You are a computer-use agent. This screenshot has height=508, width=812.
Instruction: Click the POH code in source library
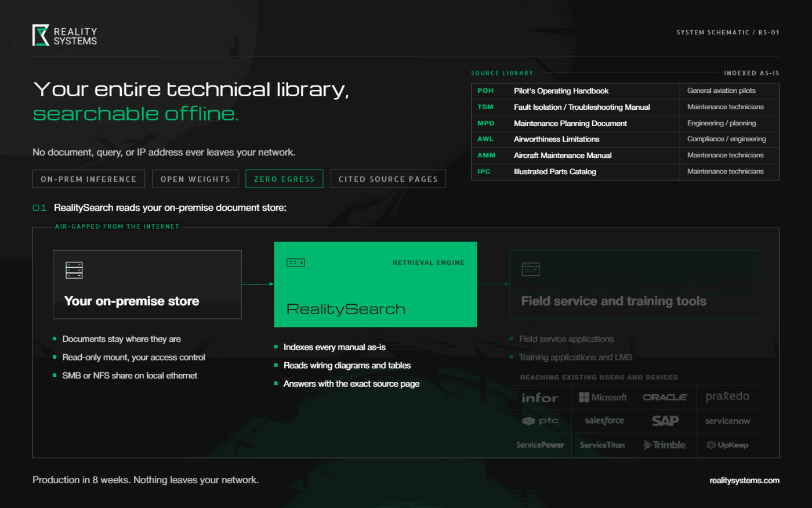pos(485,91)
